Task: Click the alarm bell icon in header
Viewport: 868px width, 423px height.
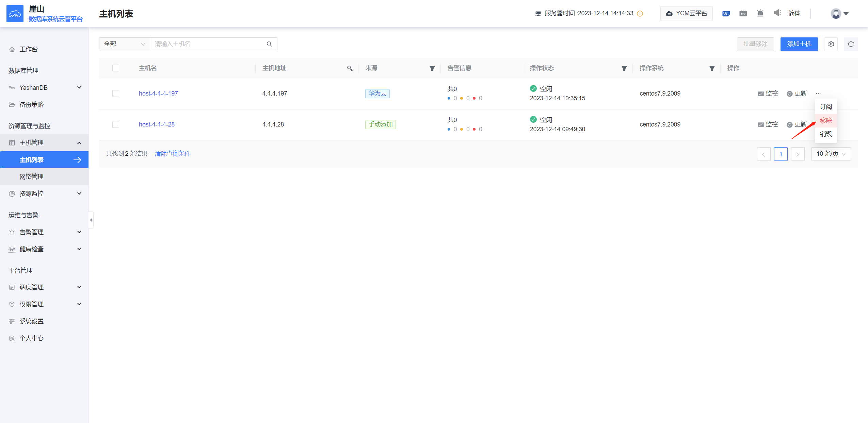Action: (760, 13)
